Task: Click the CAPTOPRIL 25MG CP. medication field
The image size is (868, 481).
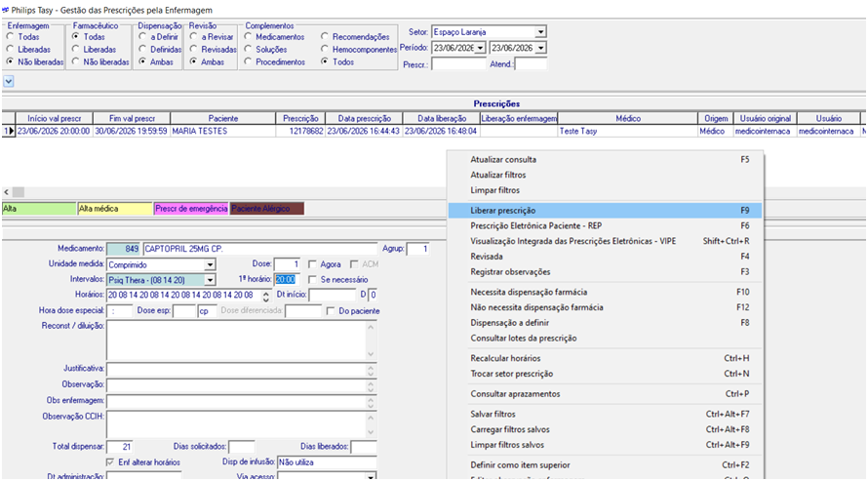Action: [x=260, y=249]
